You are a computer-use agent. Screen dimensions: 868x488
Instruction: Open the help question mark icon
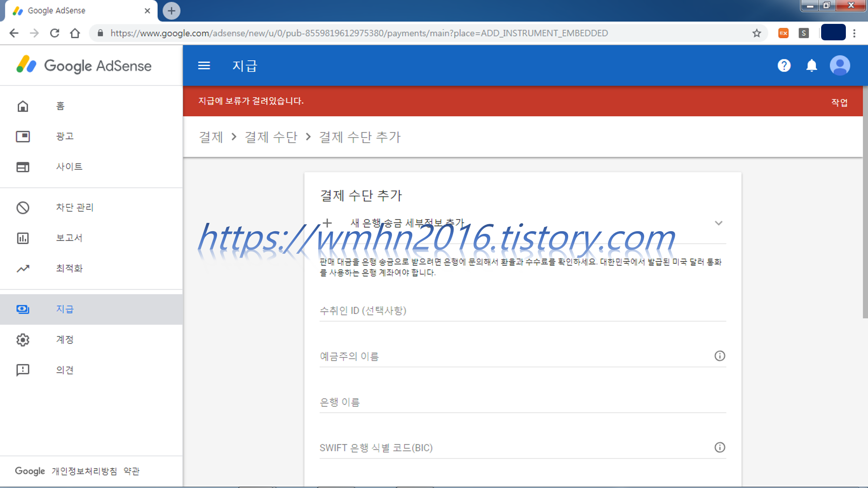tap(784, 66)
